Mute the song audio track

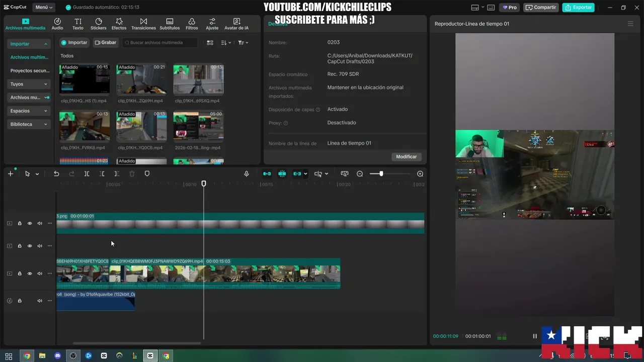point(39,301)
